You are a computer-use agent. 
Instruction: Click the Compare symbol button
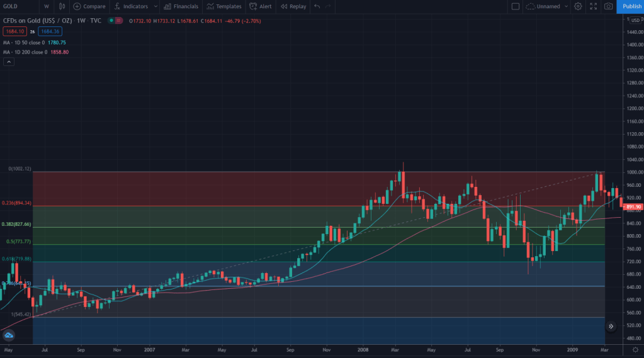click(89, 6)
